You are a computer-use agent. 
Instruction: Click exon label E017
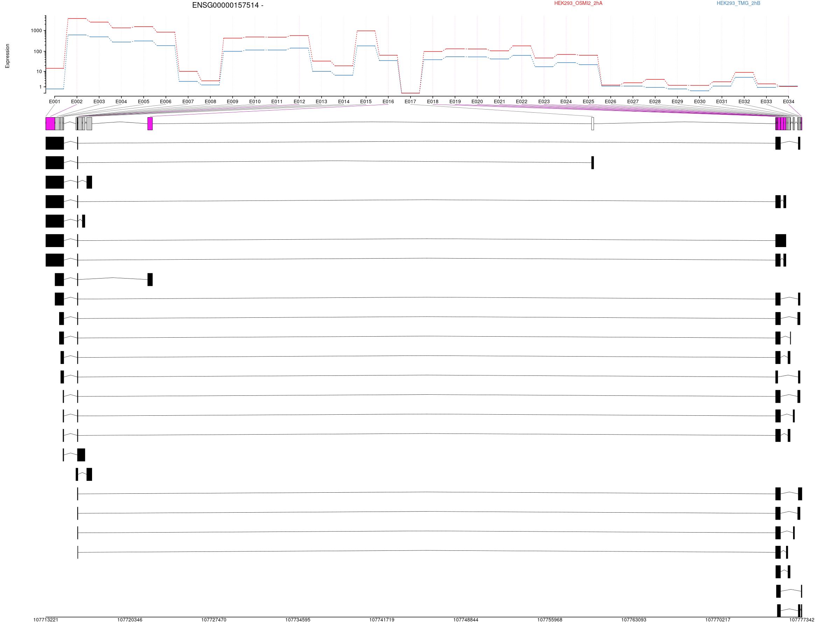pos(410,101)
